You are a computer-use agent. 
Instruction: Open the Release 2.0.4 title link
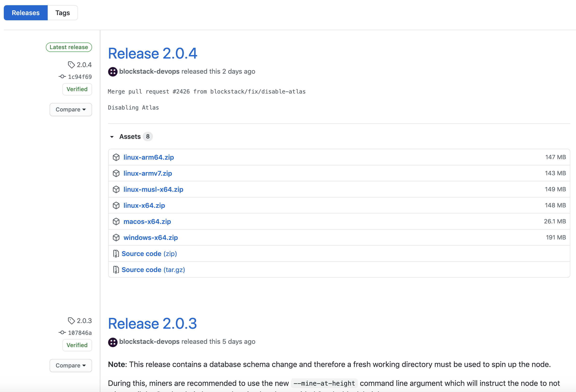click(x=152, y=53)
